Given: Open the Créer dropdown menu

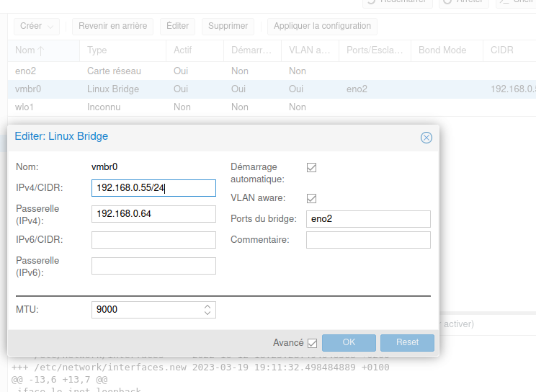Looking at the screenshot, I should (36, 26).
